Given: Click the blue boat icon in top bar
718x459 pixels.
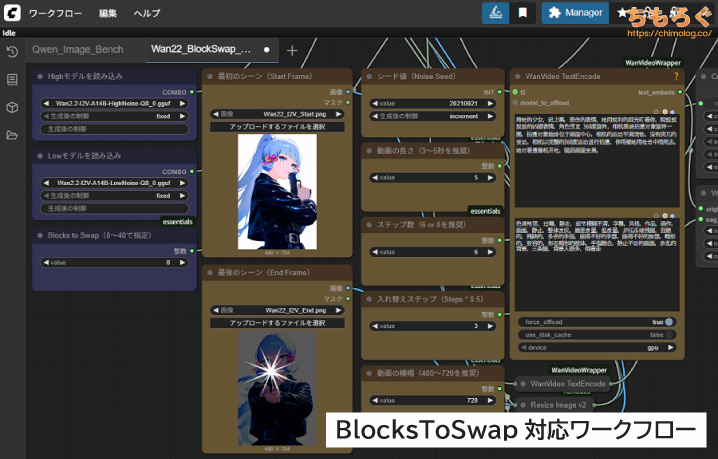Looking at the screenshot, I should [x=495, y=13].
